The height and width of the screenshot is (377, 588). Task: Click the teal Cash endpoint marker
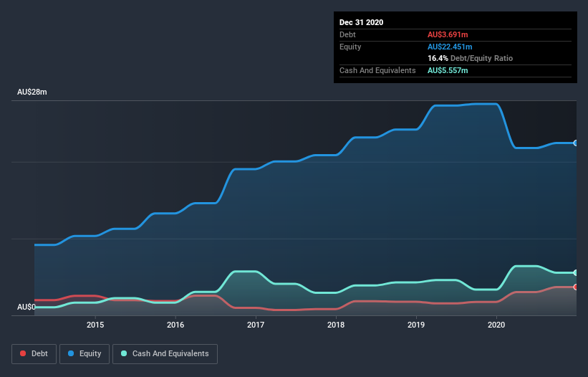click(x=576, y=273)
